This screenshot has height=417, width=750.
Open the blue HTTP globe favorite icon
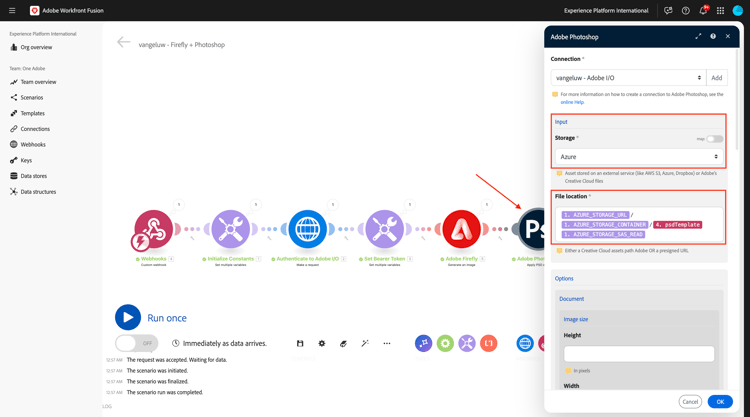pyautogui.click(x=525, y=343)
